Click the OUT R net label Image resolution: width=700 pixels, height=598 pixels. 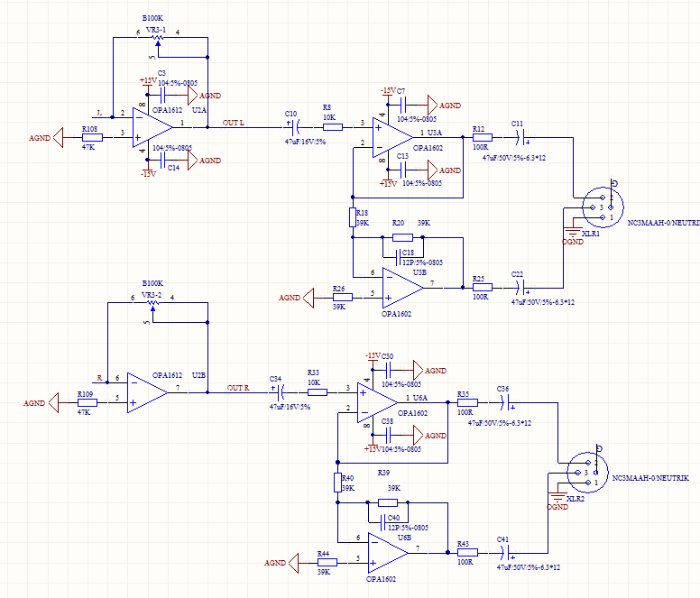click(x=238, y=388)
